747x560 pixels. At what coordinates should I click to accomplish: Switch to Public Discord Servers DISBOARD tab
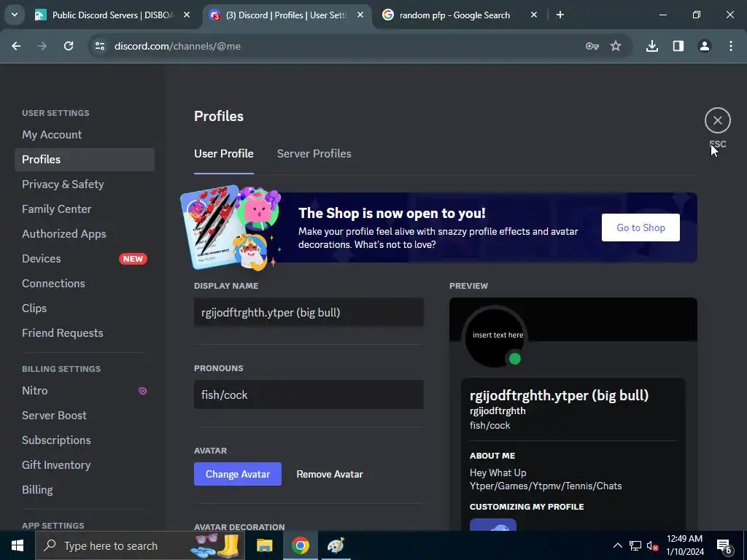click(x=112, y=15)
